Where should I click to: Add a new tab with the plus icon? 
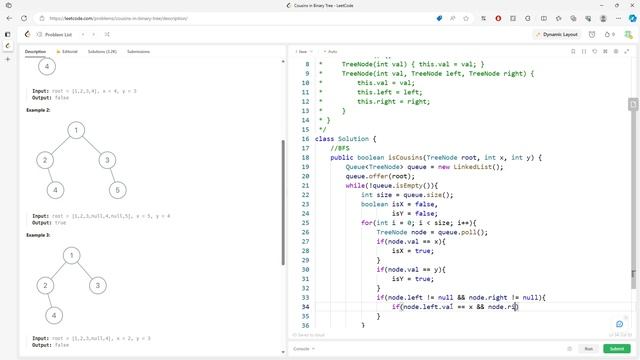coord(8,59)
